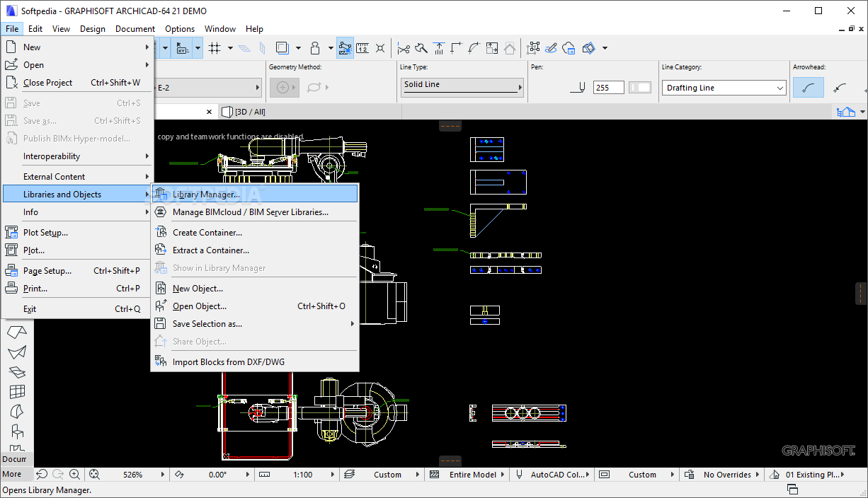Open dropdown next to 3D box icon
868x498 pixels.
pyautogui.click(x=605, y=48)
